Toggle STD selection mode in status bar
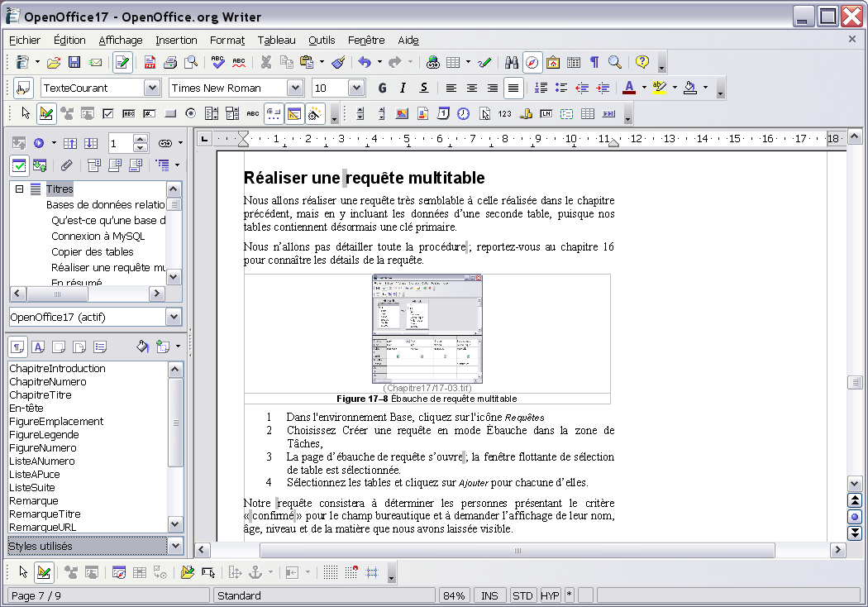This screenshot has height=607, width=868. 522,596
